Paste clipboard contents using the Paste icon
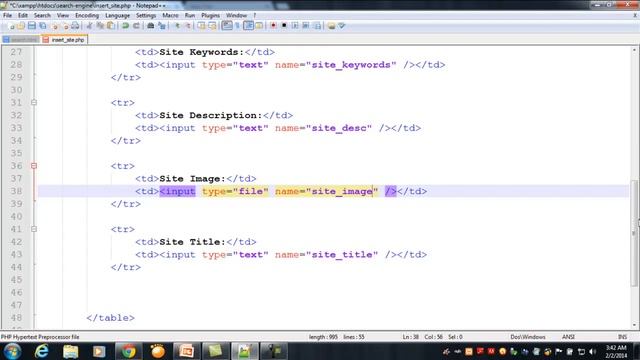Screen dimensions: 640x360 [111, 26]
